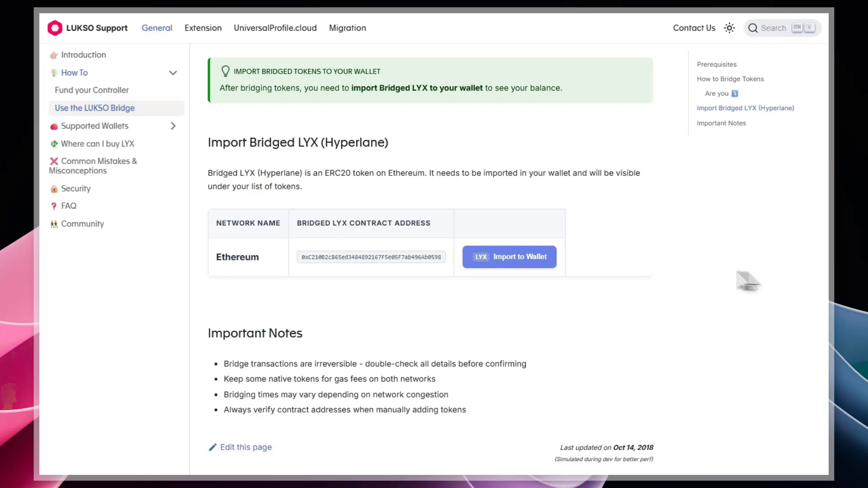868x488 pixels.
Task: Click the pencil icon beside Edit this page
Action: click(x=212, y=447)
